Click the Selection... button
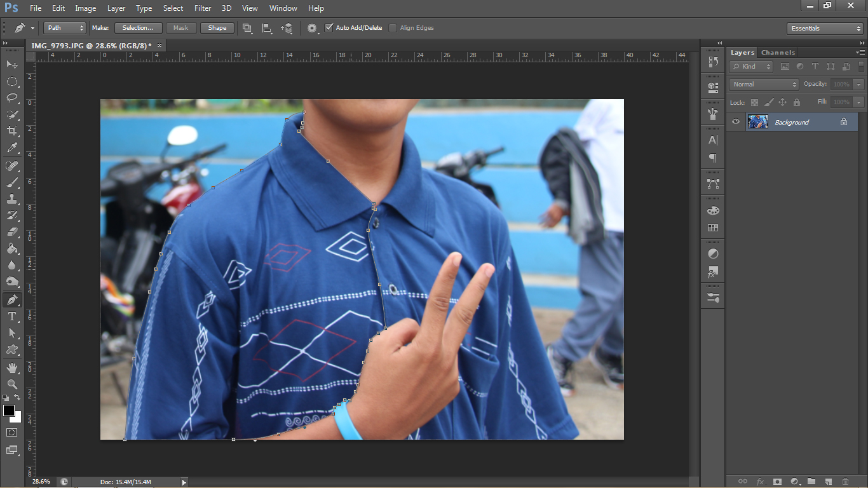The image size is (868, 488). pos(138,27)
